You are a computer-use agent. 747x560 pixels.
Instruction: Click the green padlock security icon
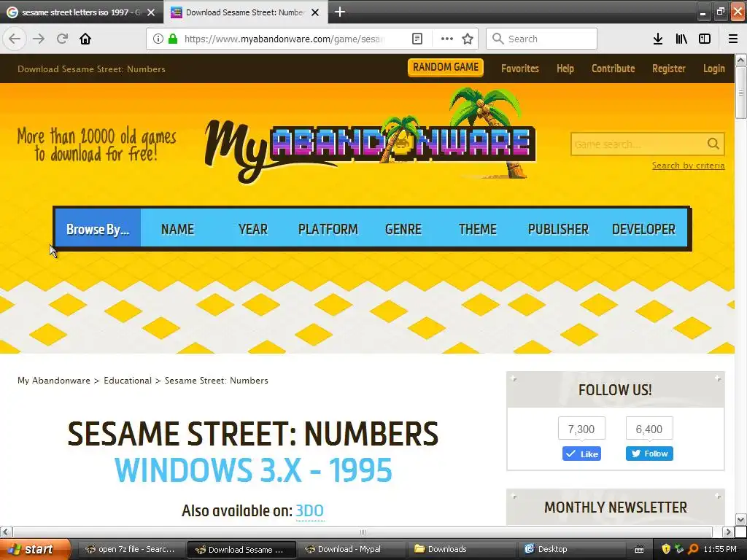pos(173,39)
